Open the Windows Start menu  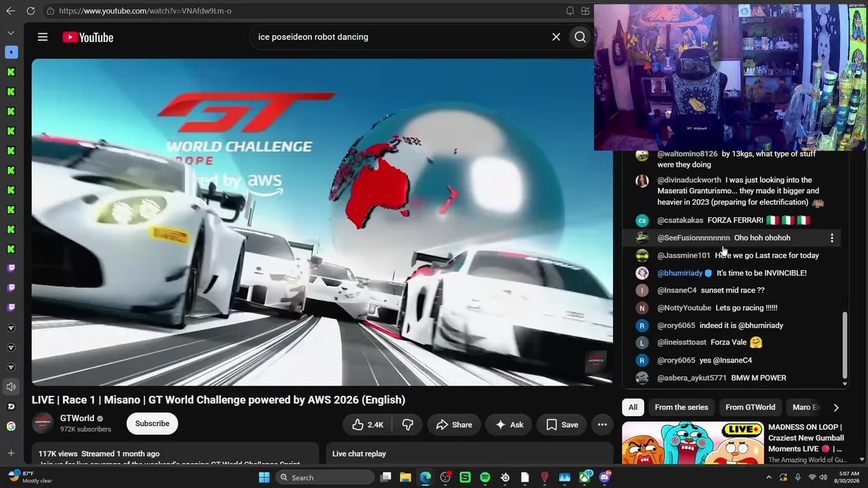click(x=264, y=478)
